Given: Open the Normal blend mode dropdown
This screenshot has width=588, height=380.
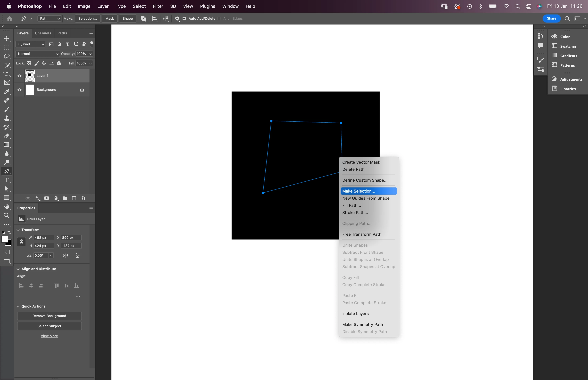Looking at the screenshot, I should [37, 54].
